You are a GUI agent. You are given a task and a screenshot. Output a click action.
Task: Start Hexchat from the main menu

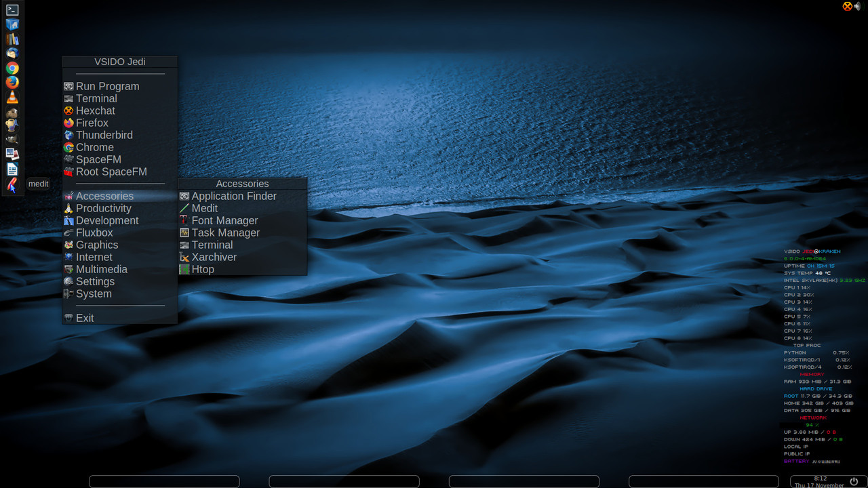tap(120, 110)
